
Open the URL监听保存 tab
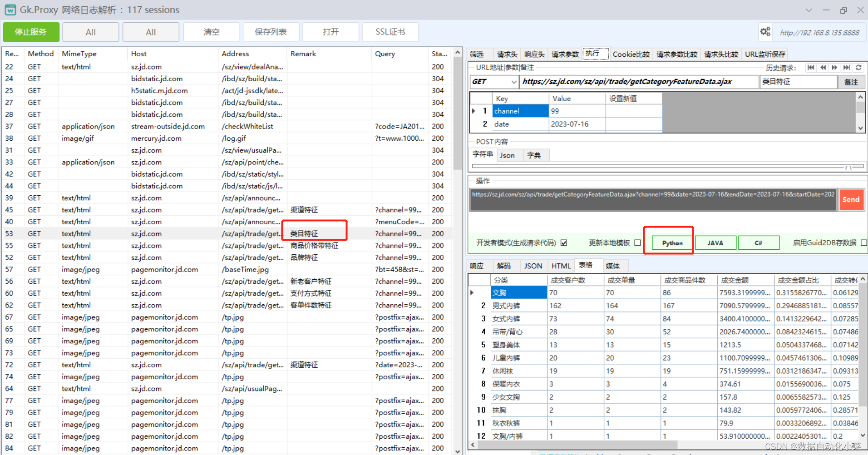(765, 54)
